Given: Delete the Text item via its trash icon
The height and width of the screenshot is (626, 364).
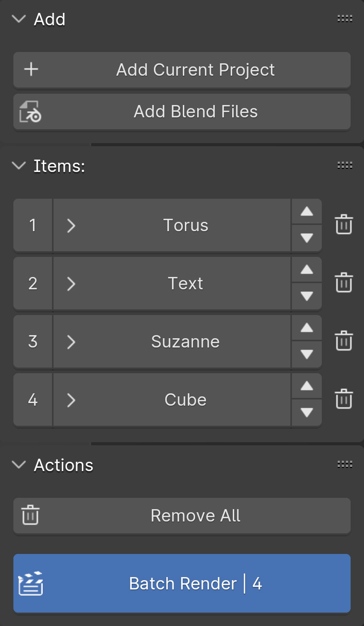Looking at the screenshot, I should coord(344,283).
